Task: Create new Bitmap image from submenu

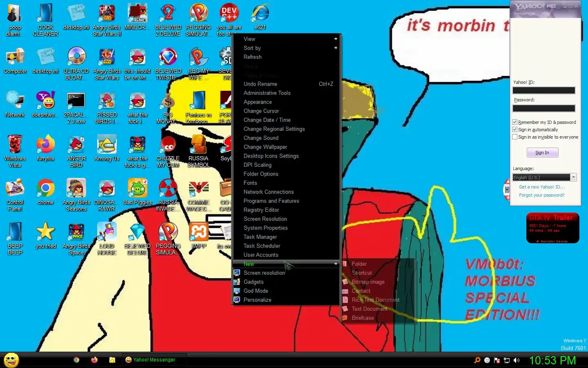Action: (378, 282)
